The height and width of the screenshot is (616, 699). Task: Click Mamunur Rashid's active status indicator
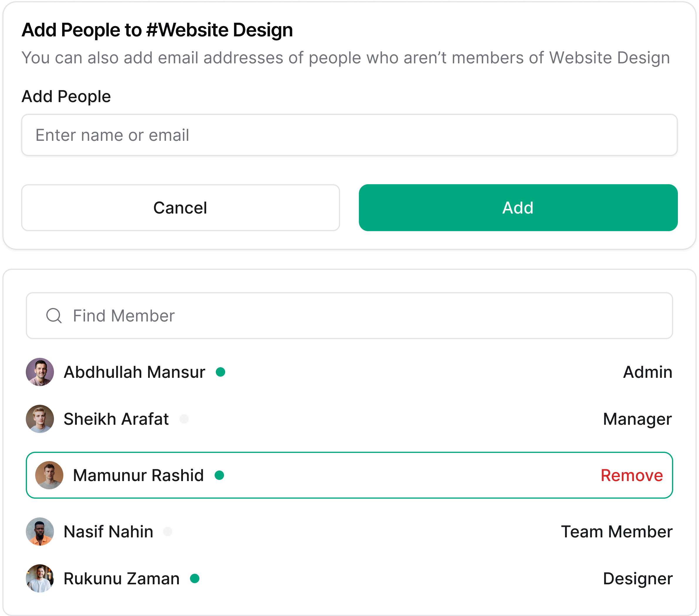(220, 475)
